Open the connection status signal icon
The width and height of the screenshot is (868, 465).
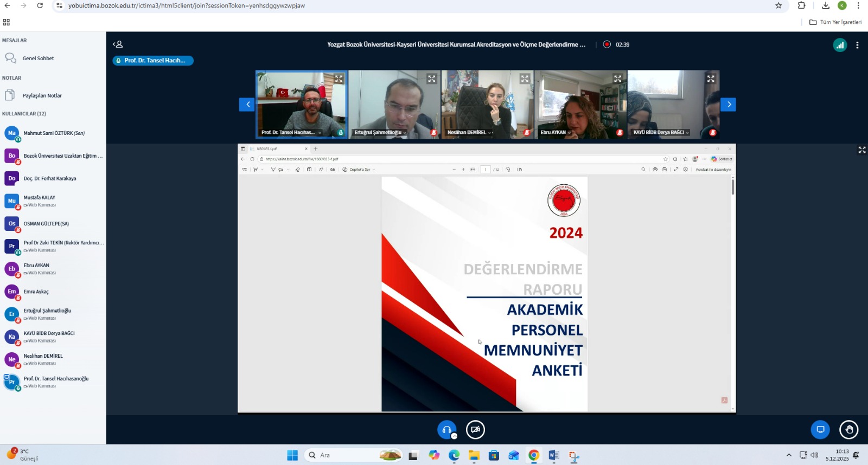click(840, 45)
